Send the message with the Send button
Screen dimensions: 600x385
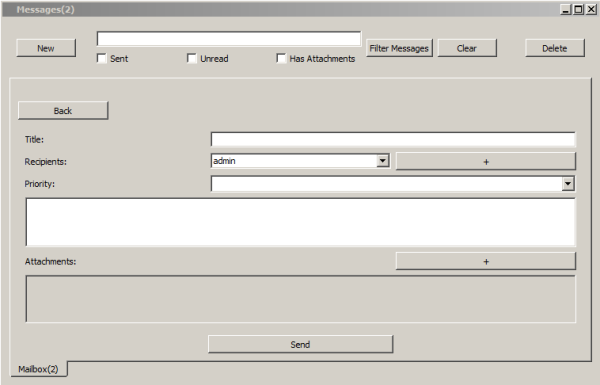tap(300, 344)
